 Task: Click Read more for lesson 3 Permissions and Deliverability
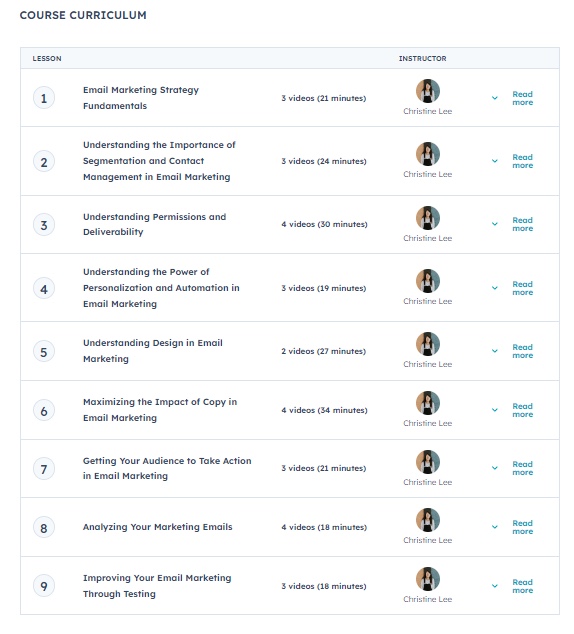[523, 224]
